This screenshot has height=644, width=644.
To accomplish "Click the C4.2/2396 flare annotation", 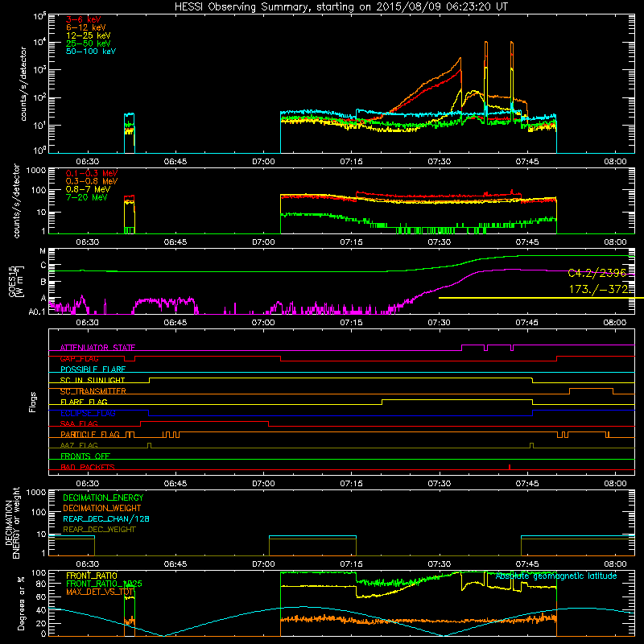I will [597, 273].
